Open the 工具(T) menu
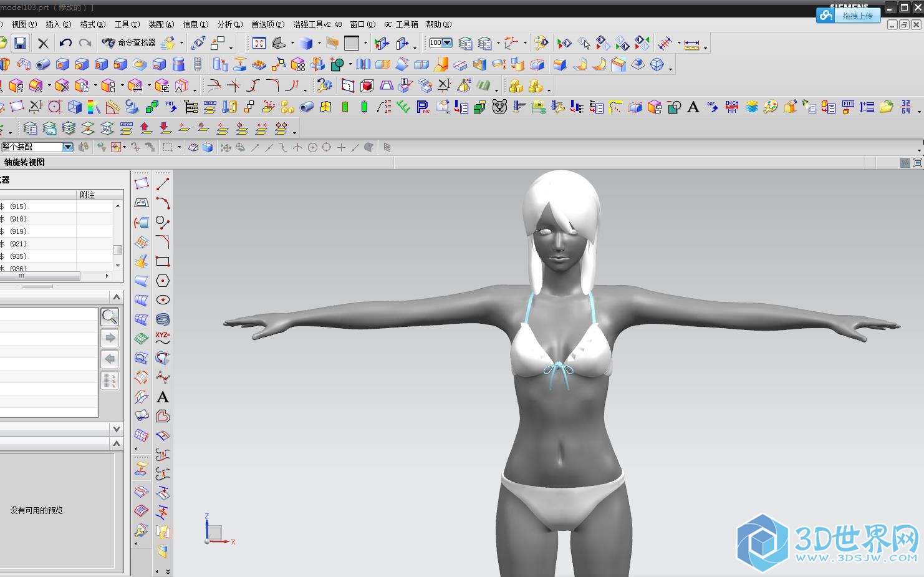Screen dimensions: 924x577 point(127,24)
